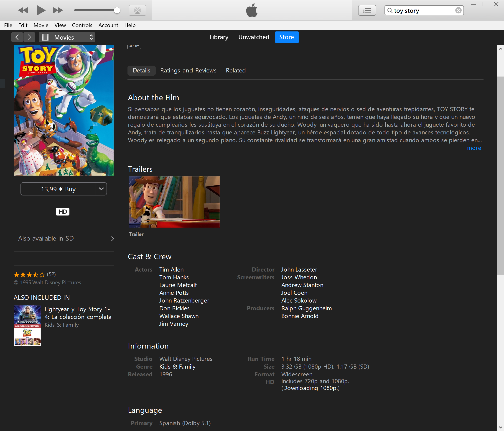Open producer Ralph Guggenheim
504x431 pixels.
[306, 308]
